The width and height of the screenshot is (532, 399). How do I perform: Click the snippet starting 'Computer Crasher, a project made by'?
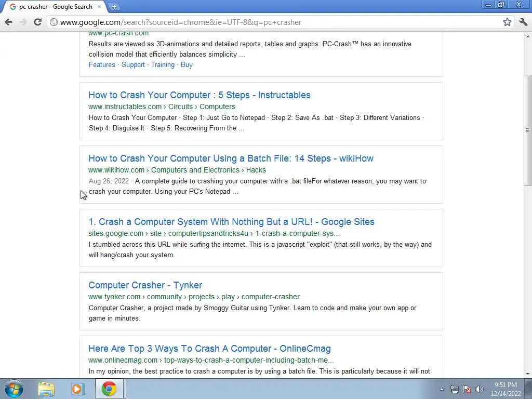252,313
